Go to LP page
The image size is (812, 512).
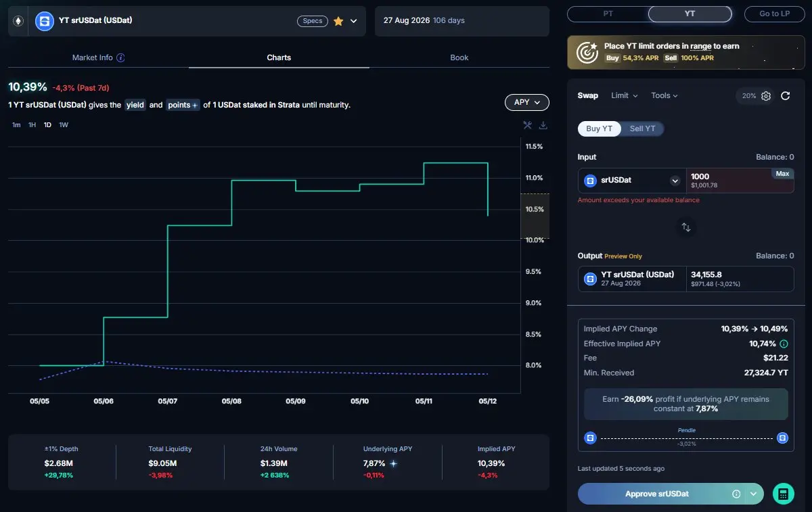tap(774, 14)
